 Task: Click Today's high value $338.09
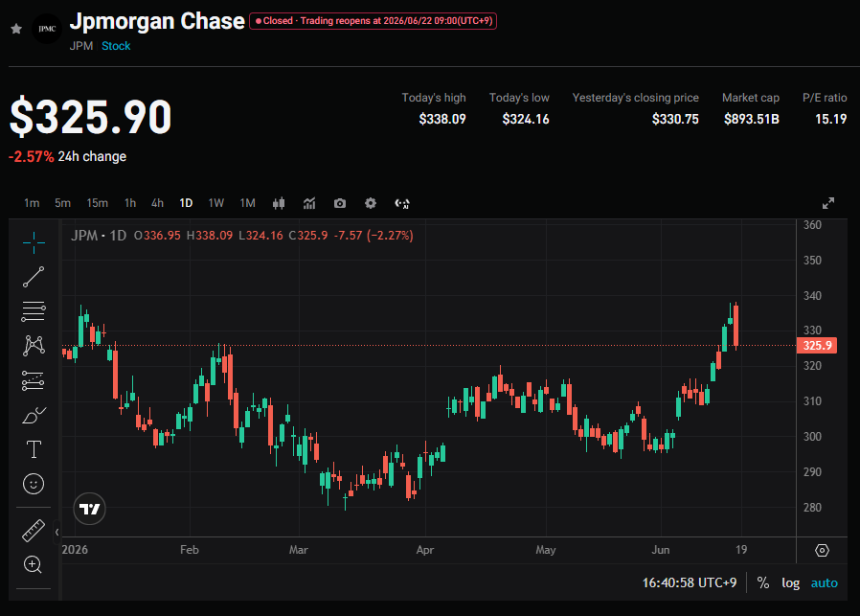tap(442, 119)
